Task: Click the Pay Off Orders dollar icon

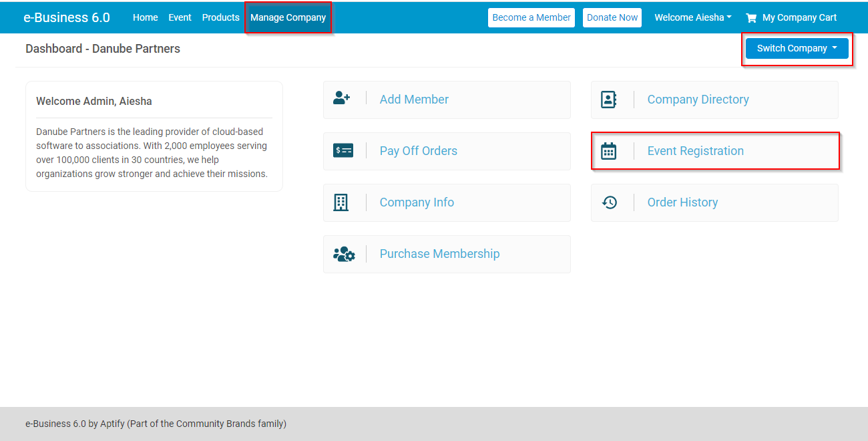Action: click(x=343, y=150)
